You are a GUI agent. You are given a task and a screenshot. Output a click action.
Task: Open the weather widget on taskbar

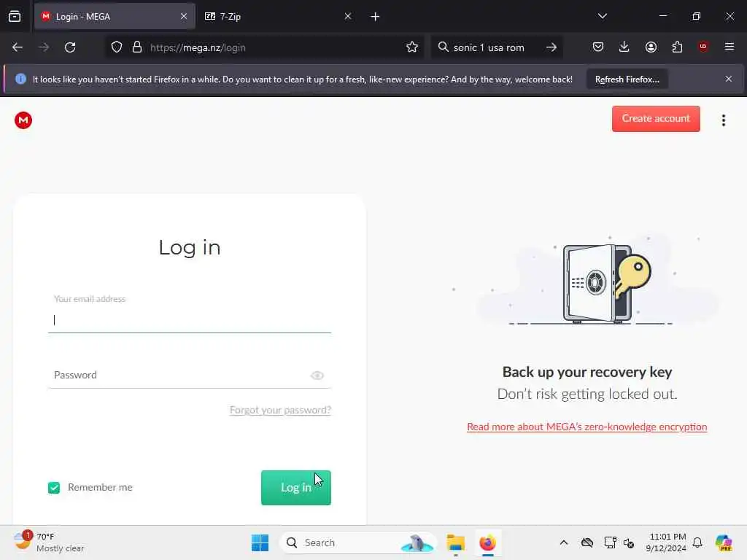[x=49, y=542]
